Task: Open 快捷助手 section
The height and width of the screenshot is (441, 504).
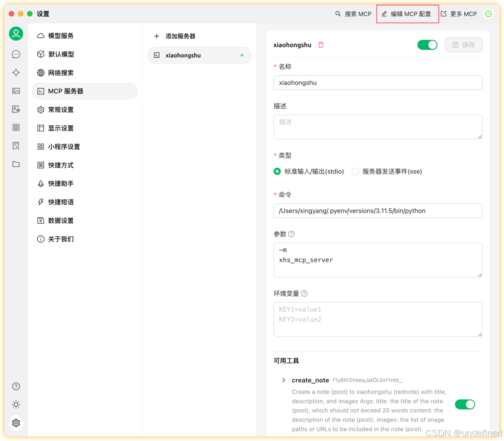Action: point(85,184)
